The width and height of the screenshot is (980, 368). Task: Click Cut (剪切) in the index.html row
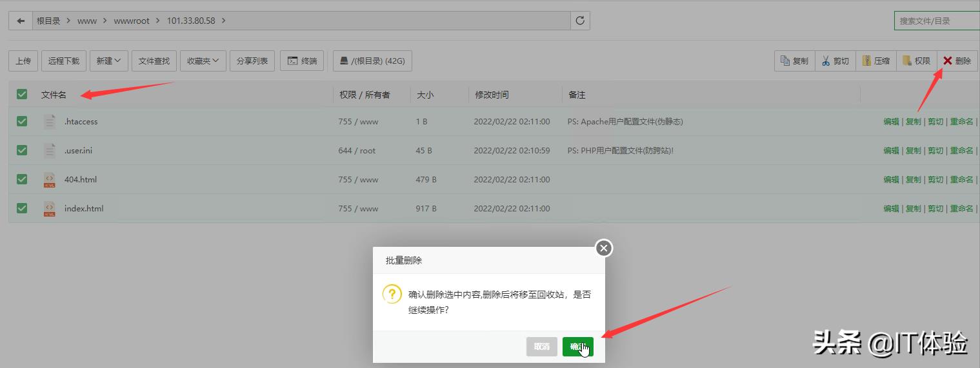(935, 208)
